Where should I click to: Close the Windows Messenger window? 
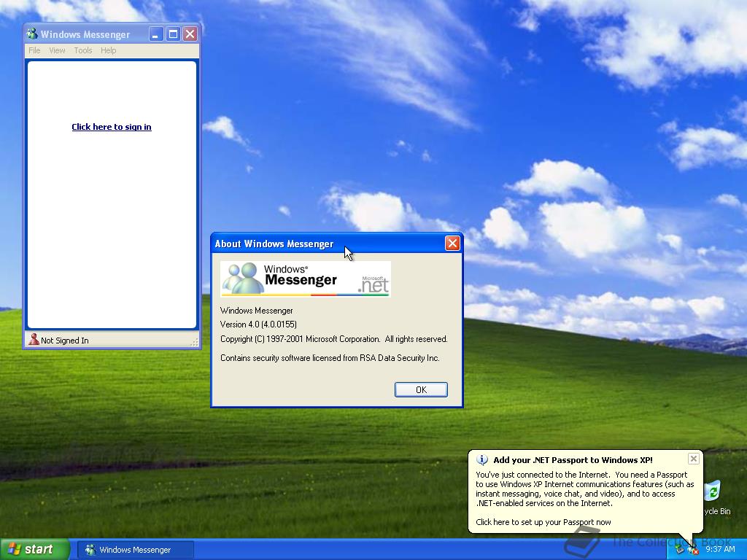[190, 34]
